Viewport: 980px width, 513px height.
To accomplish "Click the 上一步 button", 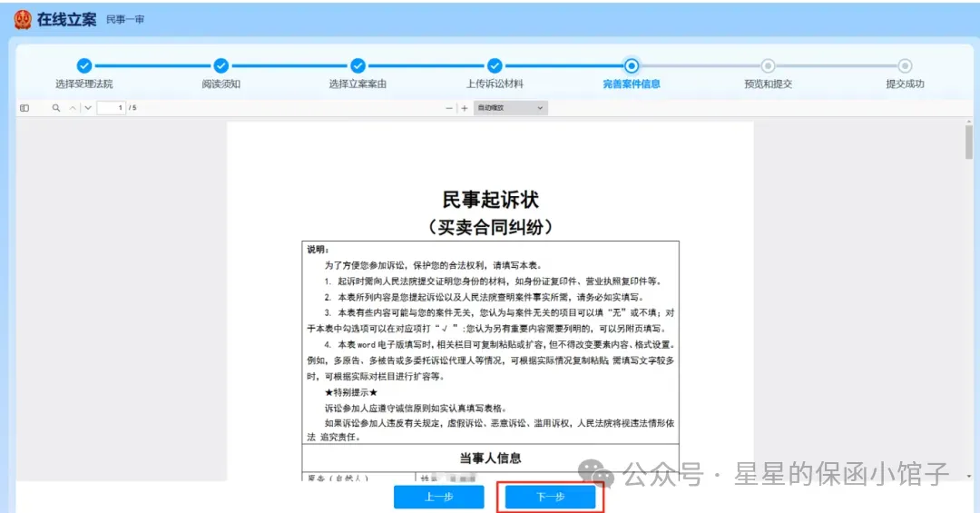I will [439, 497].
